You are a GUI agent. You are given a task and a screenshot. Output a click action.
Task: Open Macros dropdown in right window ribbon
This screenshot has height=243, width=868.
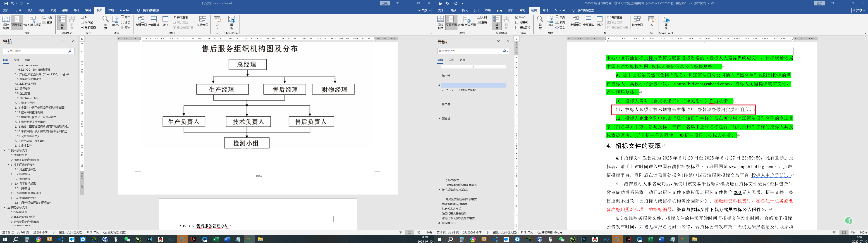point(652,22)
